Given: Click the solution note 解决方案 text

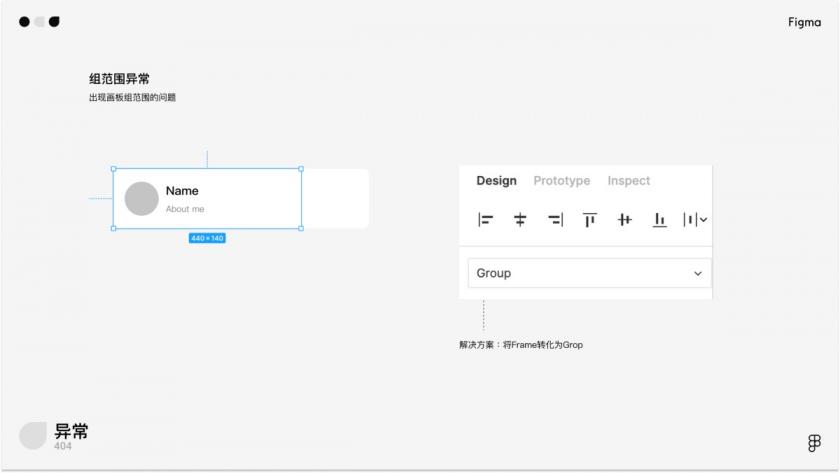Looking at the screenshot, I should point(521,345).
